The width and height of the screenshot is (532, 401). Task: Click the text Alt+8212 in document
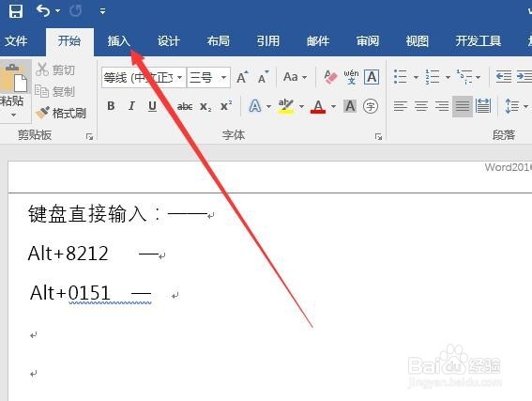pyautogui.click(x=68, y=254)
